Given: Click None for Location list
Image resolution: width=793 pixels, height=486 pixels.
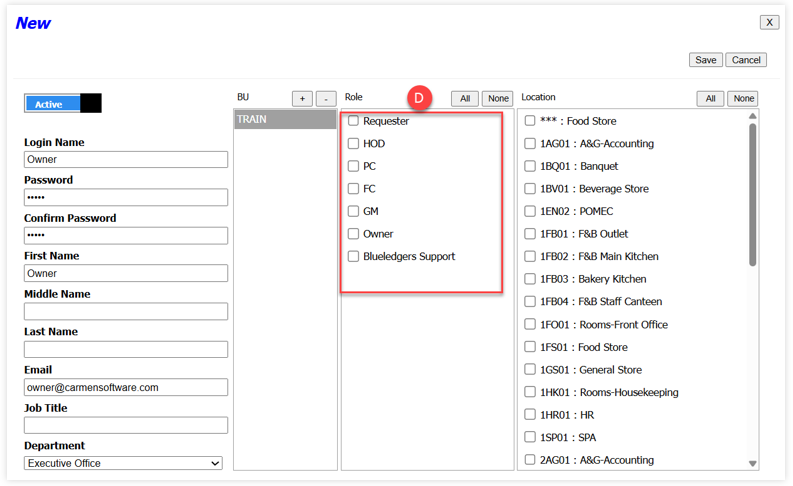Looking at the screenshot, I should [742, 98].
